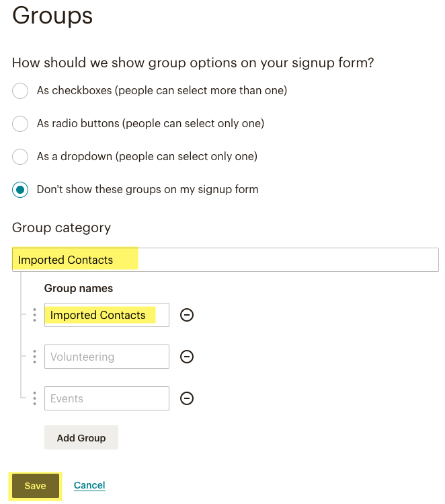Choose the 'As radio buttons' radio circle
Image resolution: width=445 pixels, height=504 pixels.
pyautogui.click(x=20, y=124)
